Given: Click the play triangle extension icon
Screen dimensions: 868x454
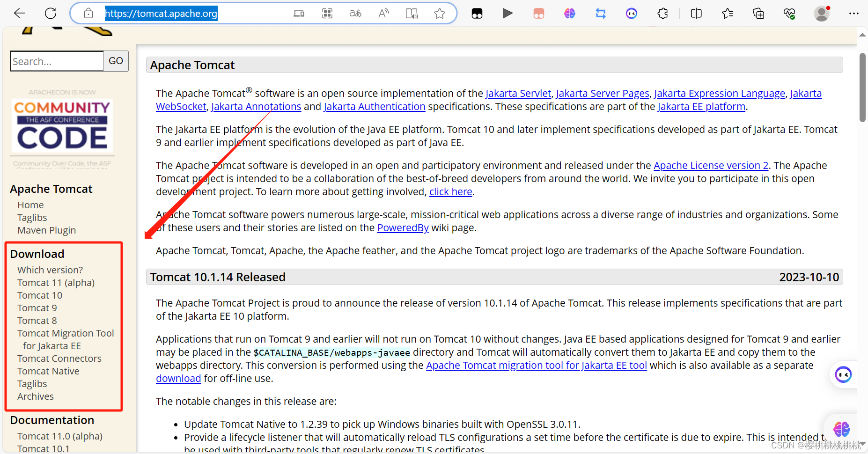Looking at the screenshot, I should click(508, 13).
